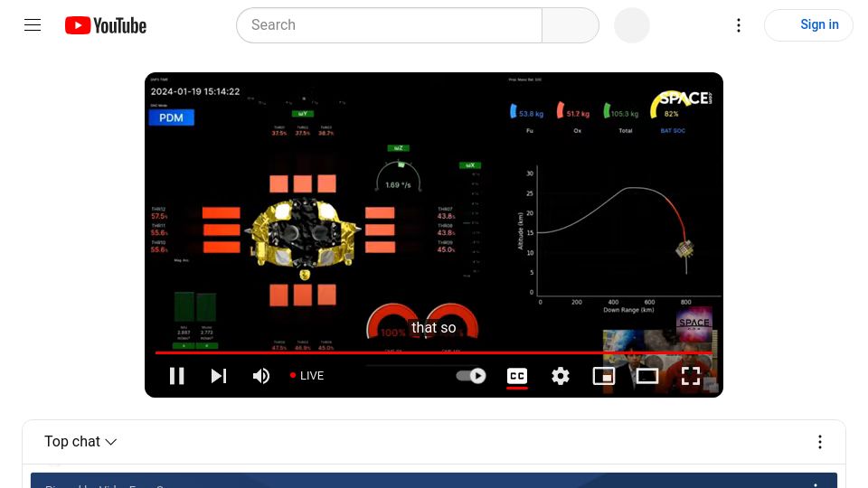
Task: Expand the Top chat dropdown
Action: coord(80,442)
